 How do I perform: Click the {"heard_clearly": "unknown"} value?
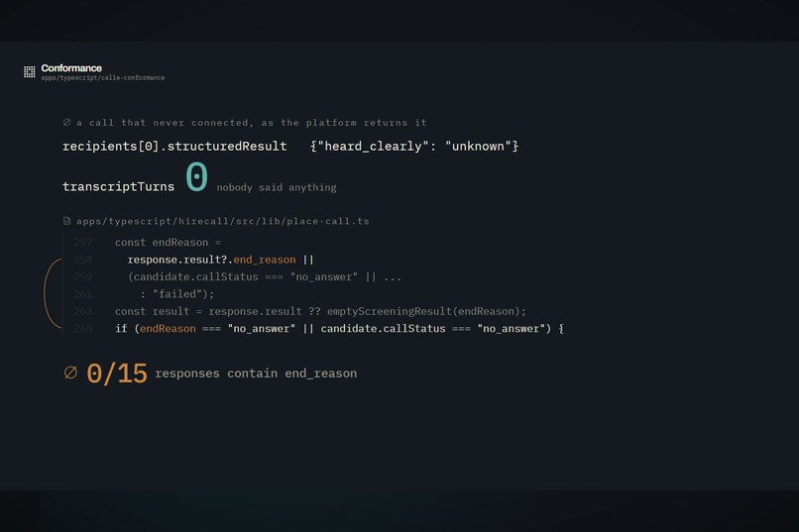[414, 146]
